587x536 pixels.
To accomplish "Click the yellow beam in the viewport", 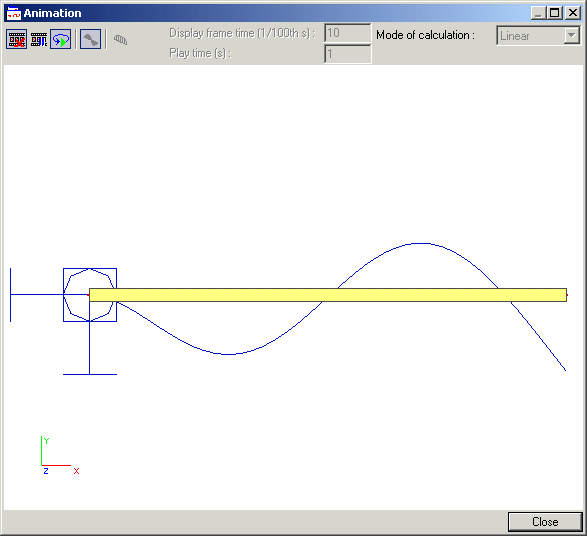I will [x=328, y=295].
